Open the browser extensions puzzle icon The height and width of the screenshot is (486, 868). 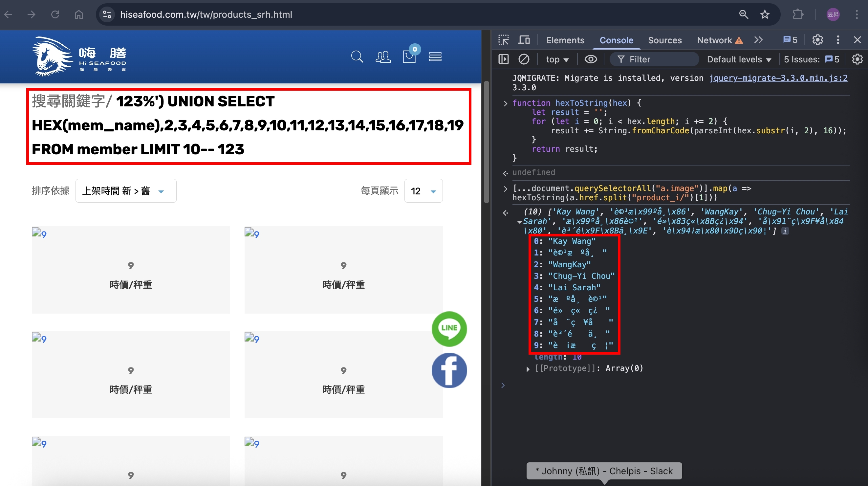pyautogui.click(x=798, y=14)
